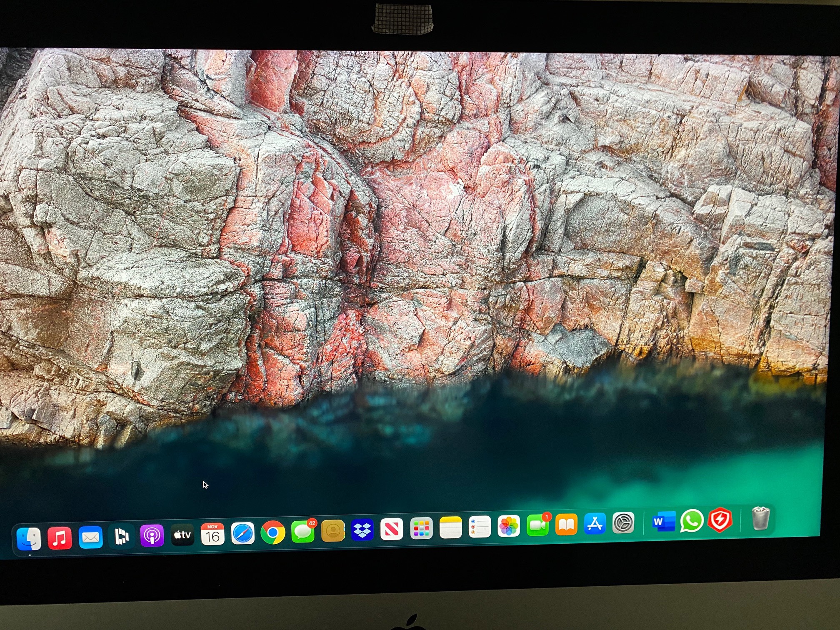Viewport: 840px width, 630px height.
Task: Open Messages with 42 unread badge
Action: pos(302,532)
